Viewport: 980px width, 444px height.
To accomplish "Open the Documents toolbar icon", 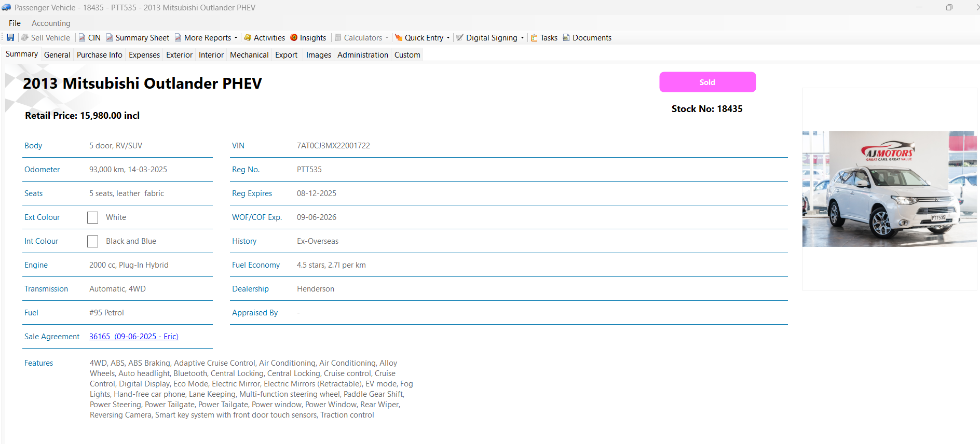I will coord(566,37).
